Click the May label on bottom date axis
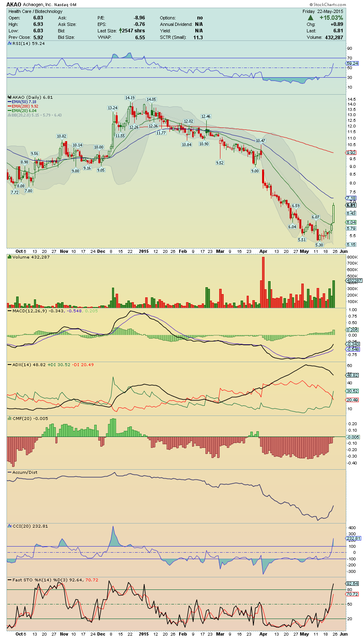The image size is (364, 638). [x=304, y=634]
